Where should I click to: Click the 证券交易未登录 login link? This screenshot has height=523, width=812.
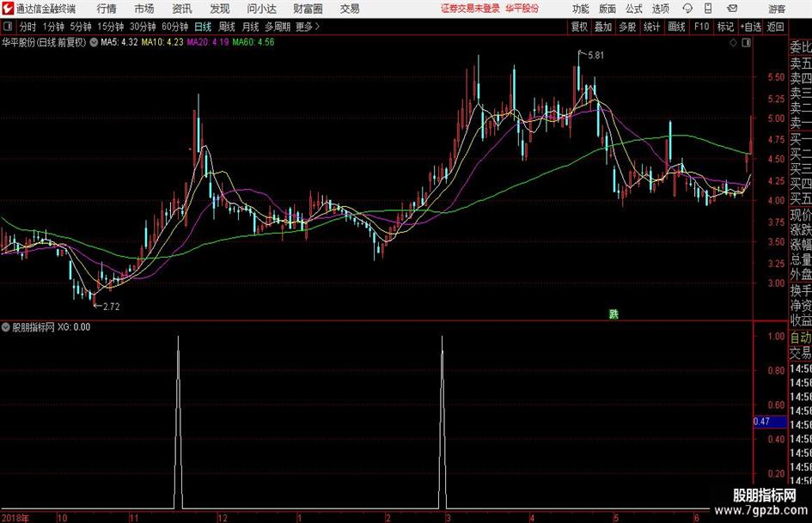(x=470, y=9)
